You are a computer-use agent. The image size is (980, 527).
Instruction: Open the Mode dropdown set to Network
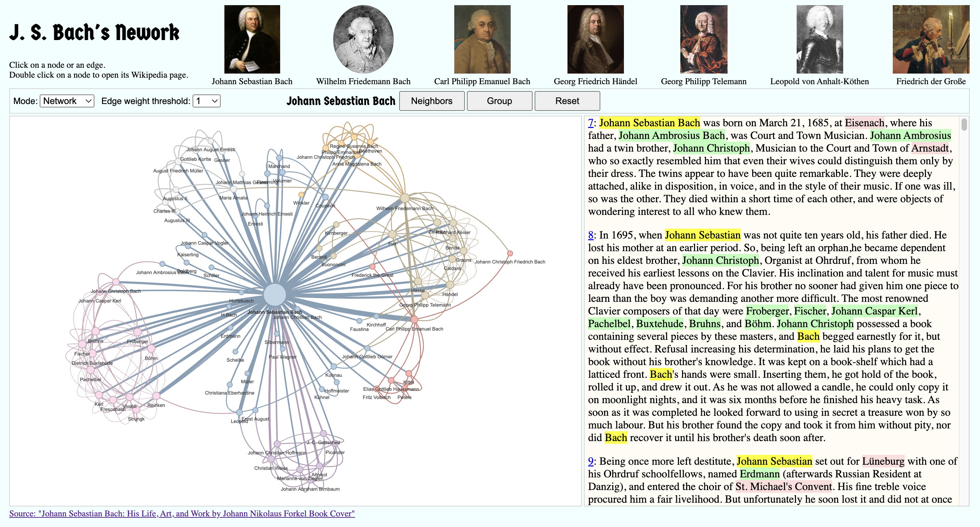click(67, 101)
